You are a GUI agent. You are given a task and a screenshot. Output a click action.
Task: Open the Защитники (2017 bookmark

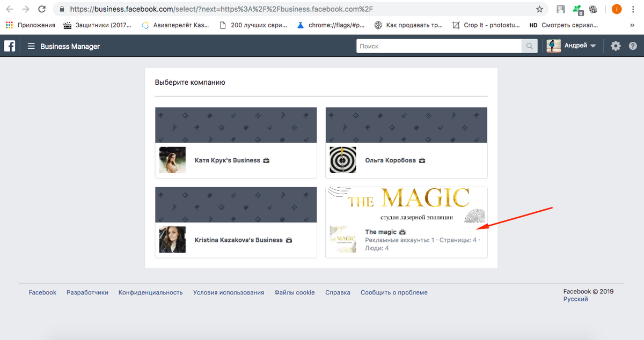point(97,25)
